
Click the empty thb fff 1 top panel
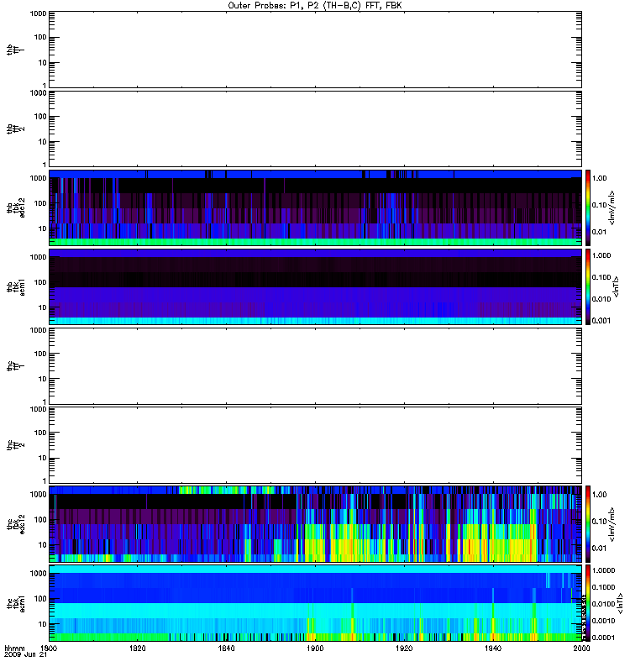[x=315, y=49]
